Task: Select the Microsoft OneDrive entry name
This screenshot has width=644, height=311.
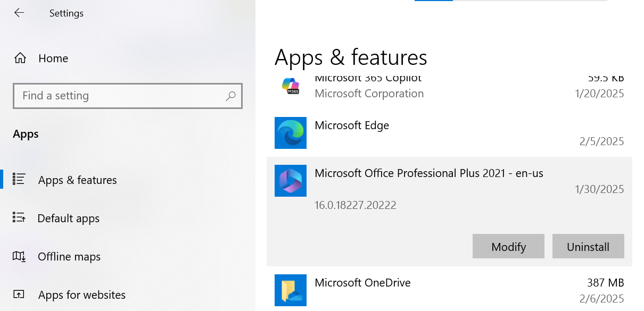Action: point(363,283)
